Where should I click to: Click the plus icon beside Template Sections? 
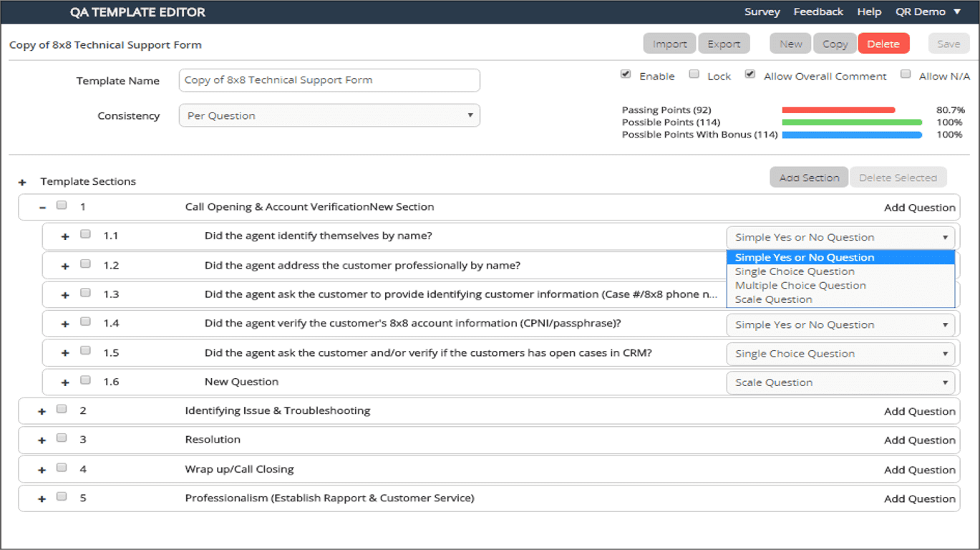point(22,183)
